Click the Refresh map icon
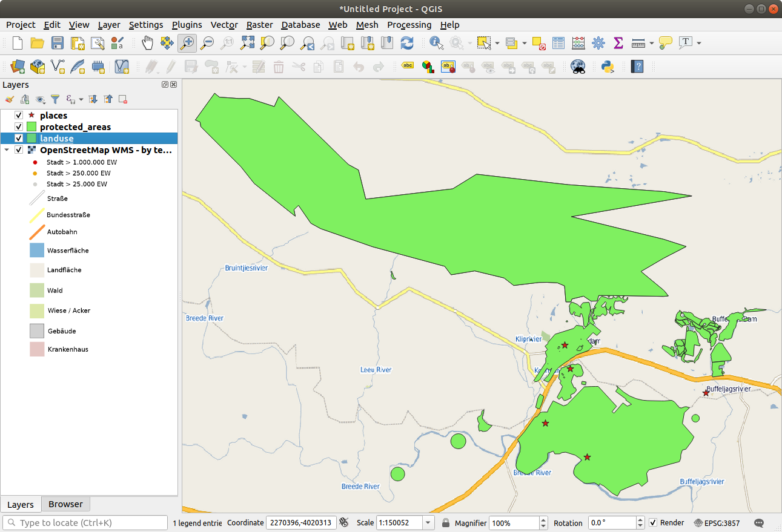 (407, 42)
